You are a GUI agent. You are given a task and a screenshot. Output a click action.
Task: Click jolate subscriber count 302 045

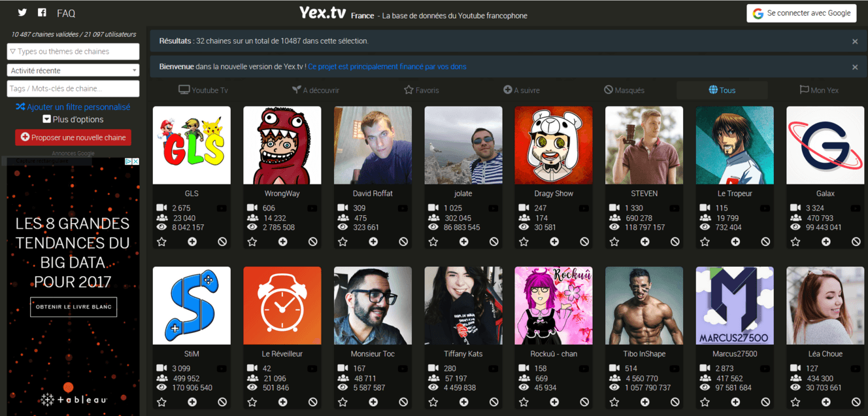458,218
